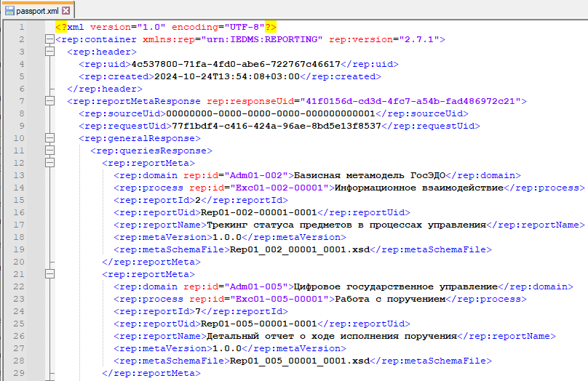Click reportId value 7 on line 24
This screenshot has height=381, width=588.
(198, 311)
